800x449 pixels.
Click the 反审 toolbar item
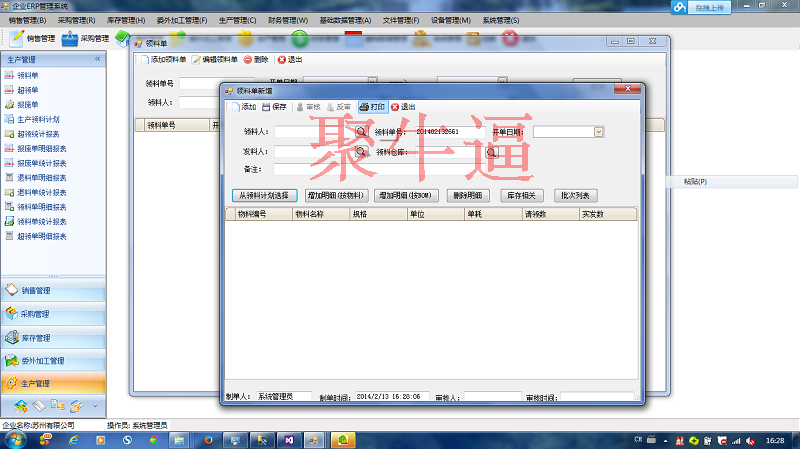pos(339,107)
